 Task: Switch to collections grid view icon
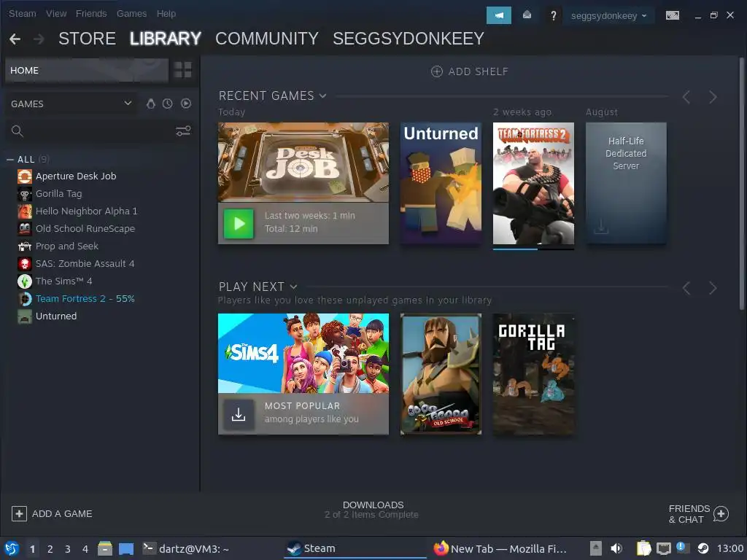[x=182, y=70]
